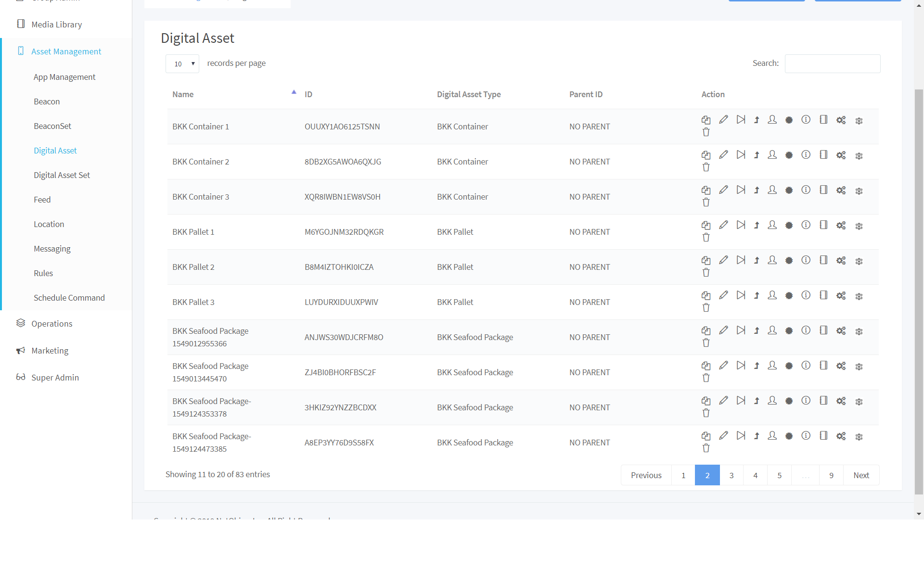Click the notebook icon for BKK Seafood Package 1549012955366
Viewport: 924px width, 570px height.
pyautogui.click(x=823, y=330)
